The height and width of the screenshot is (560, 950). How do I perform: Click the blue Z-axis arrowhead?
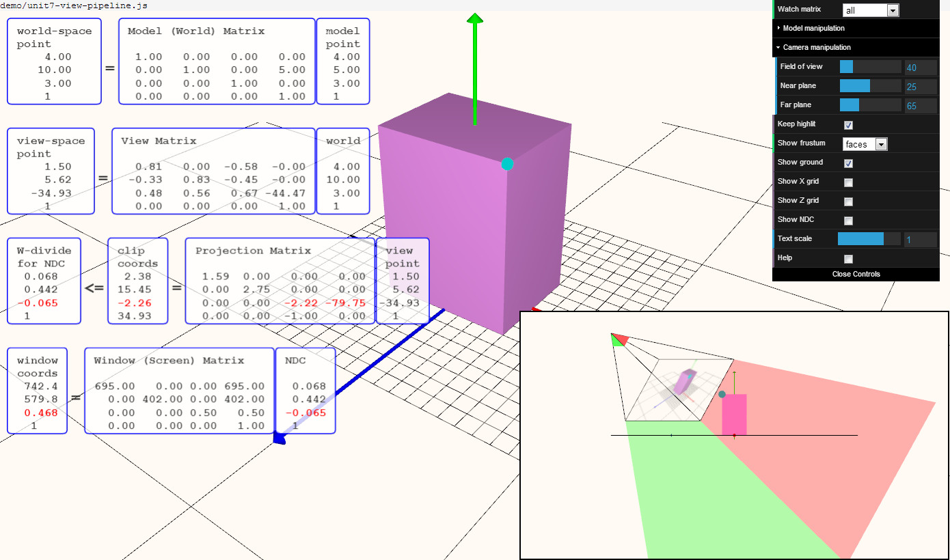280,438
